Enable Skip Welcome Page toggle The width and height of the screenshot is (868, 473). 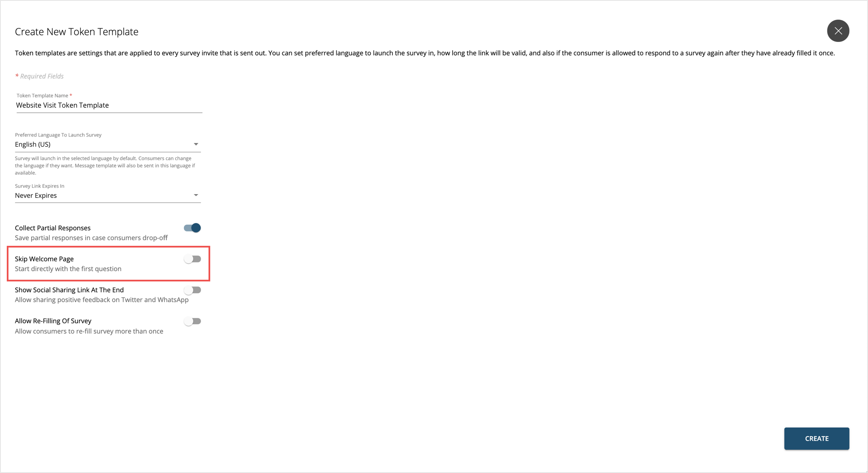point(193,259)
